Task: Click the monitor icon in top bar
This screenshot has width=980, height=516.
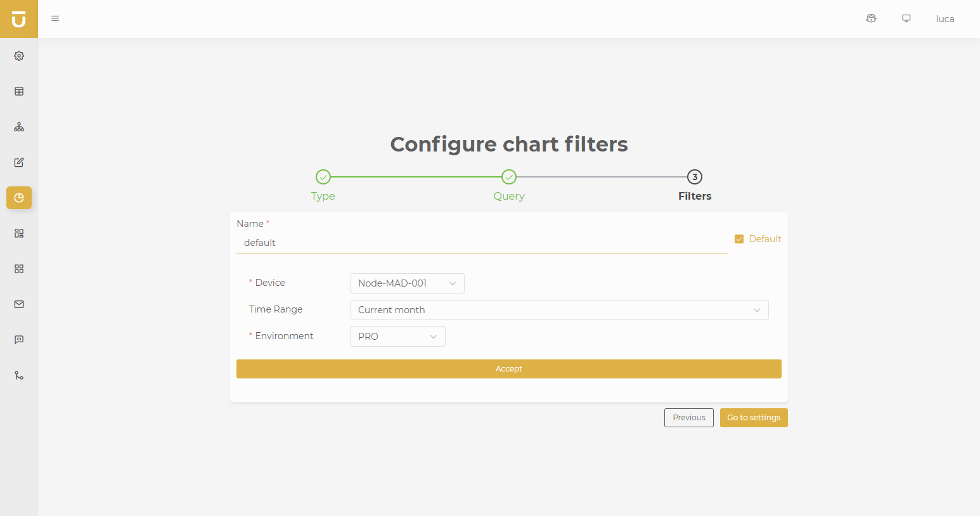Action: point(906,18)
